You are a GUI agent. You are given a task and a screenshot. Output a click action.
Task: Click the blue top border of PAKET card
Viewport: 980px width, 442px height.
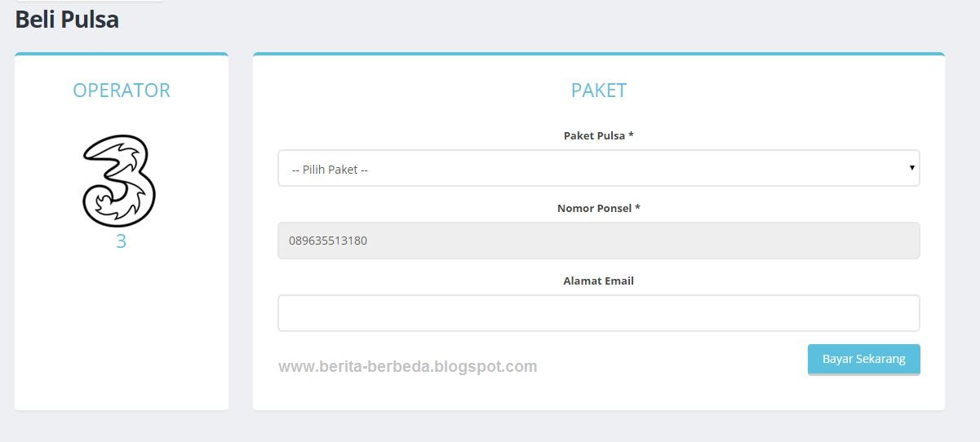tap(599, 54)
